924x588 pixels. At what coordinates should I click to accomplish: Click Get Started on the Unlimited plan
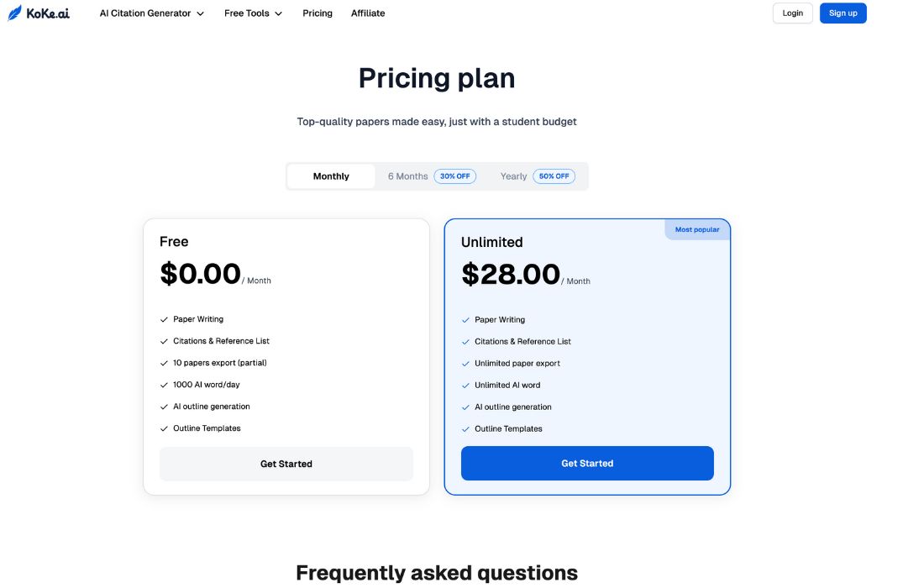pos(587,464)
